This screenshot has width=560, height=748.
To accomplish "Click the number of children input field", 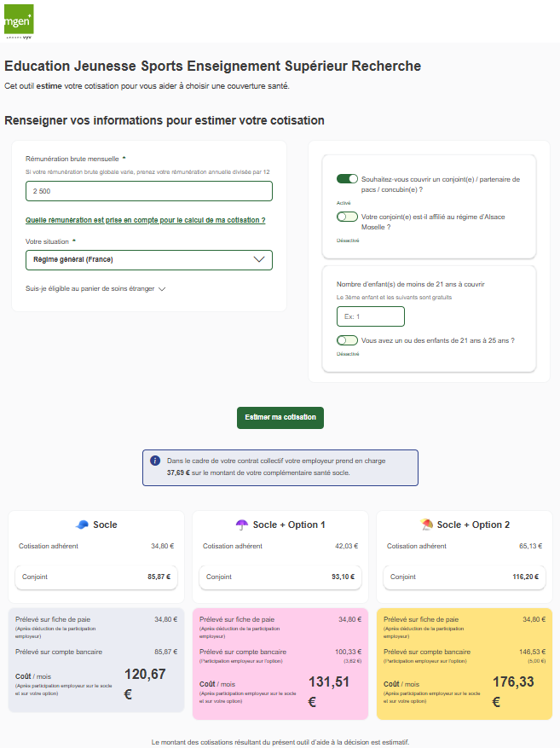I will [x=370, y=316].
